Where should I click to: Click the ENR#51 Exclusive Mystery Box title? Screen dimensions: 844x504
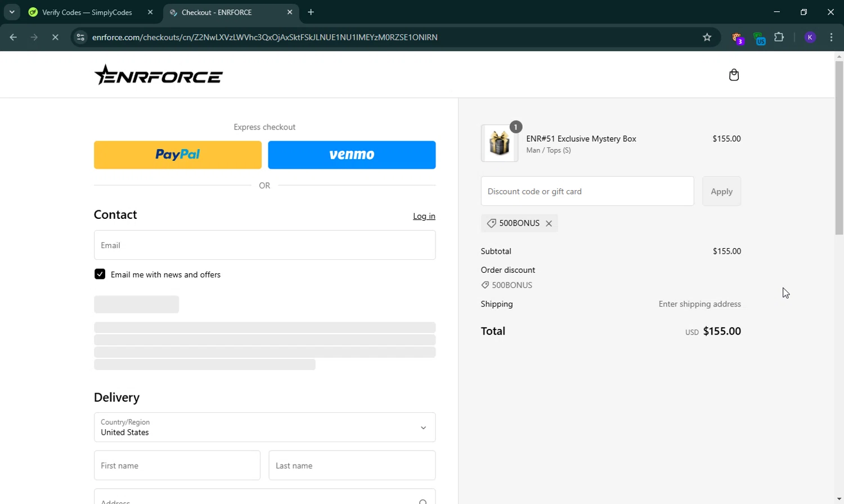point(581,138)
